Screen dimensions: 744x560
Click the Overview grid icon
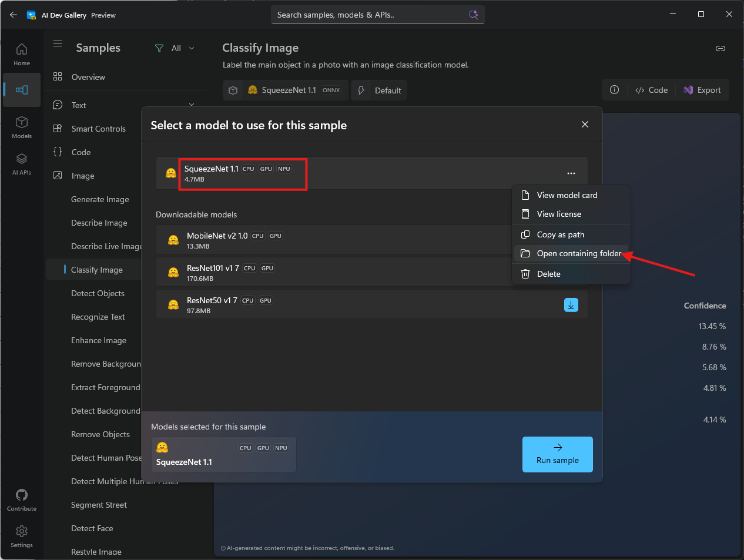click(x=58, y=76)
